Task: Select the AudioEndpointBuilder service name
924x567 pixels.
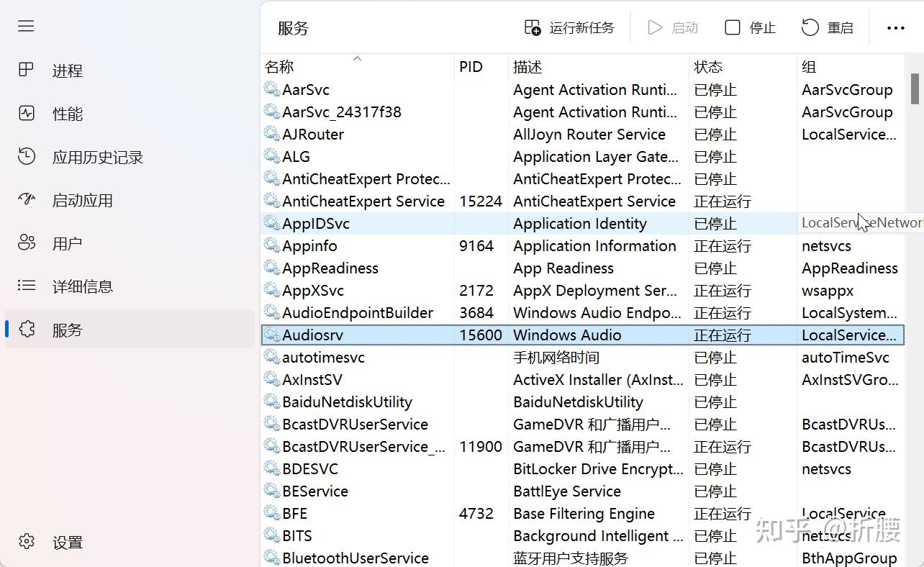Action: point(358,313)
